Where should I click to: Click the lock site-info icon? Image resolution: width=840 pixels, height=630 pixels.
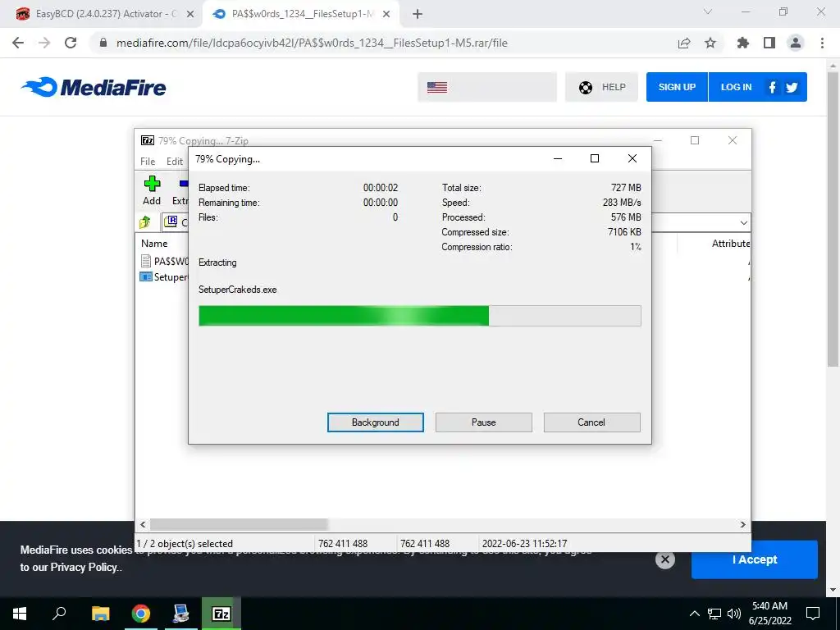click(x=104, y=43)
